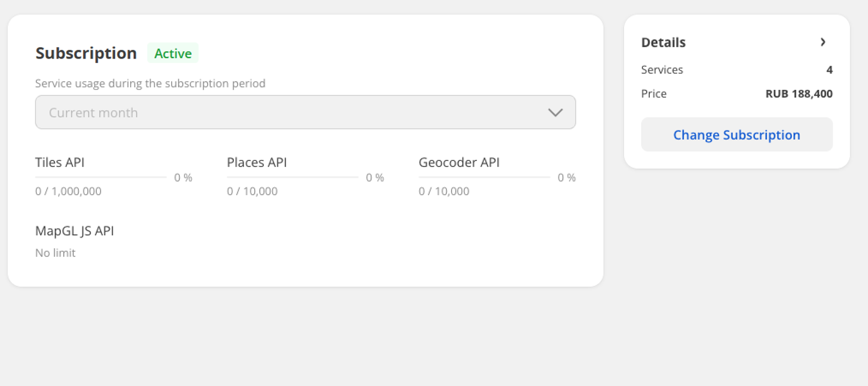Image resolution: width=868 pixels, height=386 pixels.
Task: Click the Tiles API usage bar
Action: point(101,177)
